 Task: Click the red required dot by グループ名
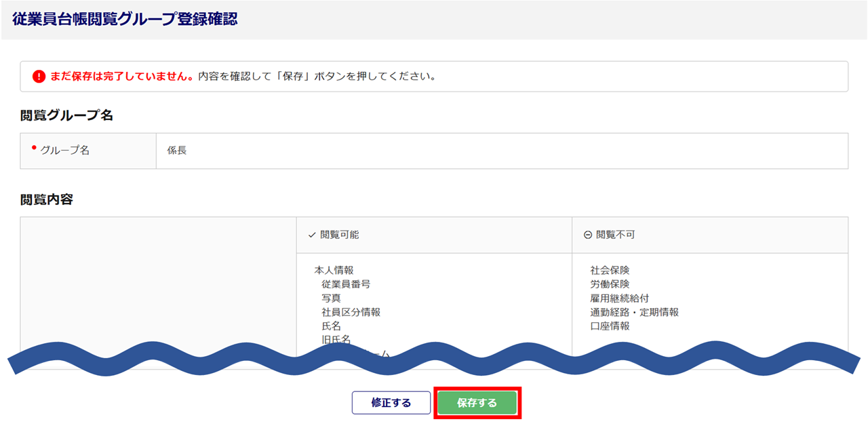[34, 147]
